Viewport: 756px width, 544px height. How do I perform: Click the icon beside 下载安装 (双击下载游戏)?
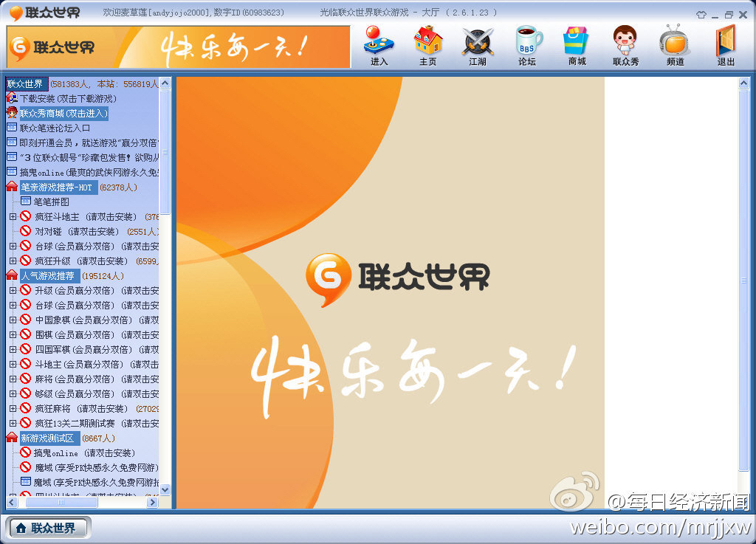click(12, 98)
